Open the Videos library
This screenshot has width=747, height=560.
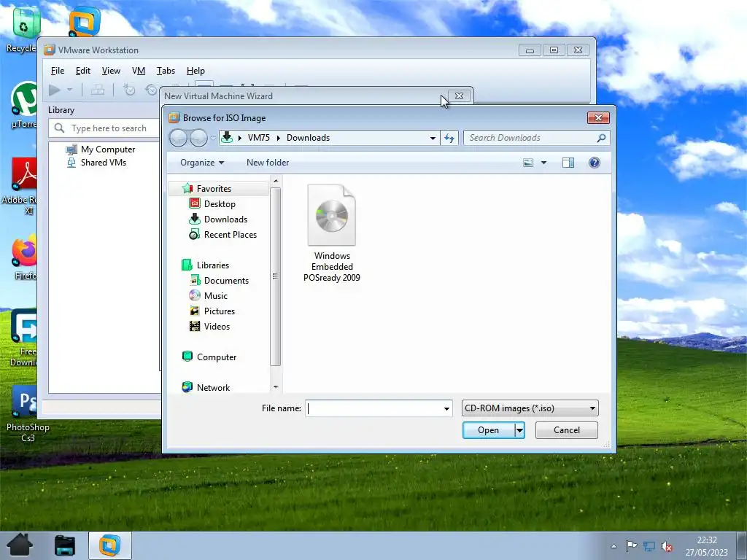click(217, 326)
